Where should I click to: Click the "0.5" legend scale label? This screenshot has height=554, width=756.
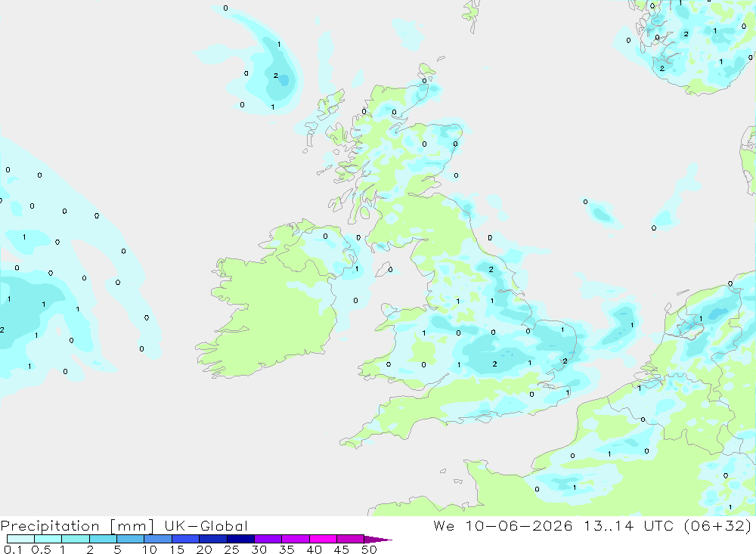click(x=41, y=549)
